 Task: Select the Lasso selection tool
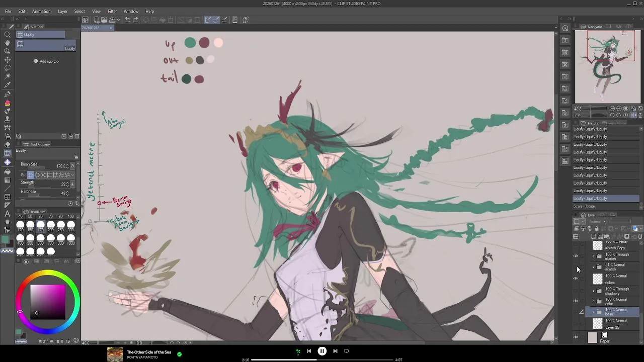7,68
